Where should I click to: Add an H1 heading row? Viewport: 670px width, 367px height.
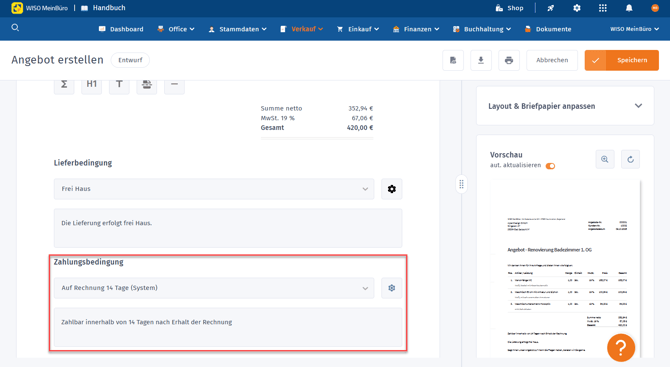(91, 84)
